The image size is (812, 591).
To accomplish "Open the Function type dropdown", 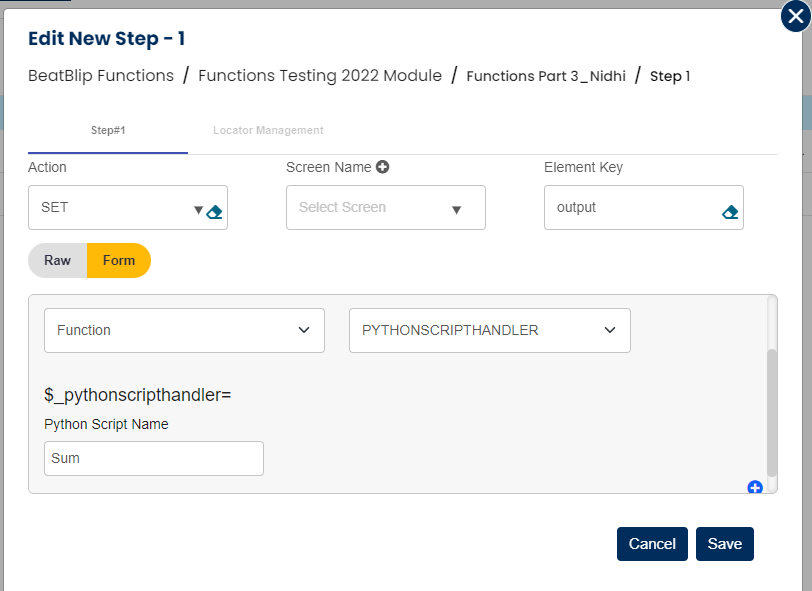I will pos(184,330).
